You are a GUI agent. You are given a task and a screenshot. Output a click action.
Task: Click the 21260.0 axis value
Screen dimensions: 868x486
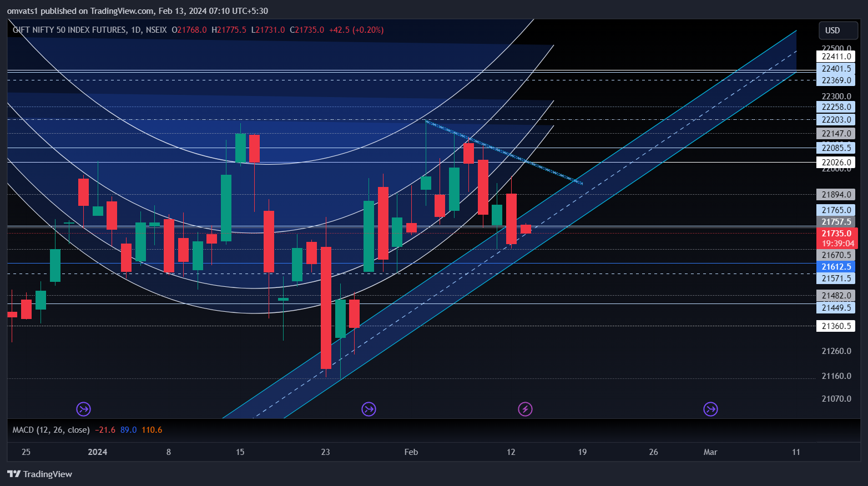pyautogui.click(x=836, y=351)
